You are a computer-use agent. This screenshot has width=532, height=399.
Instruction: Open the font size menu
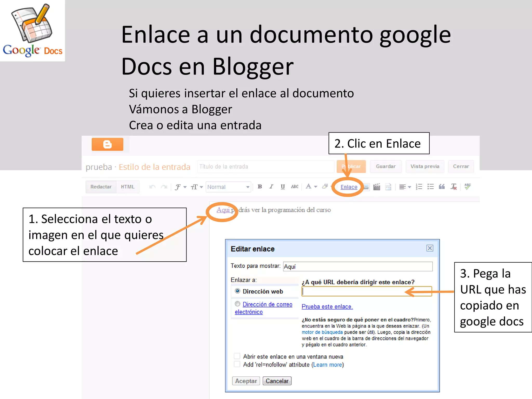(x=197, y=187)
